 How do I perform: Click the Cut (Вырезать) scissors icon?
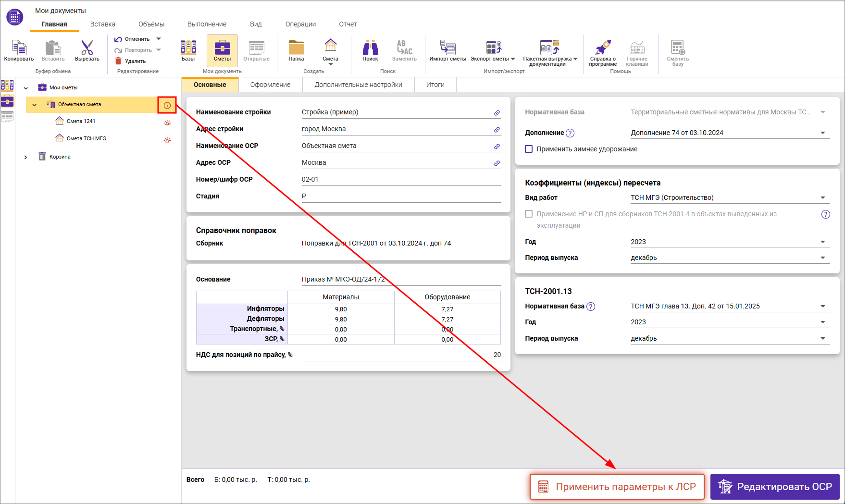click(87, 48)
